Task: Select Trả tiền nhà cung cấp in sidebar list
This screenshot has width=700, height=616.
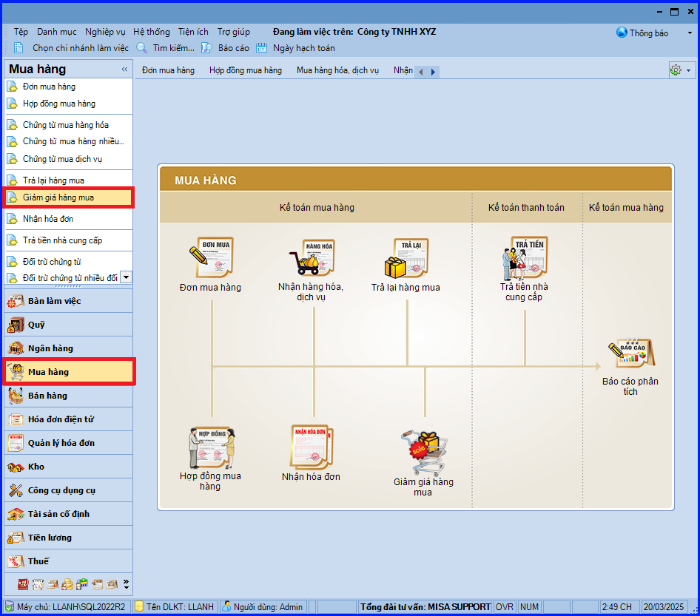Action: tap(62, 240)
